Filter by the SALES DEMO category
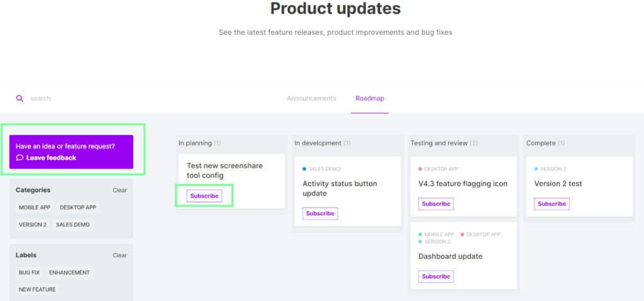This screenshot has width=644, height=301. tap(73, 224)
